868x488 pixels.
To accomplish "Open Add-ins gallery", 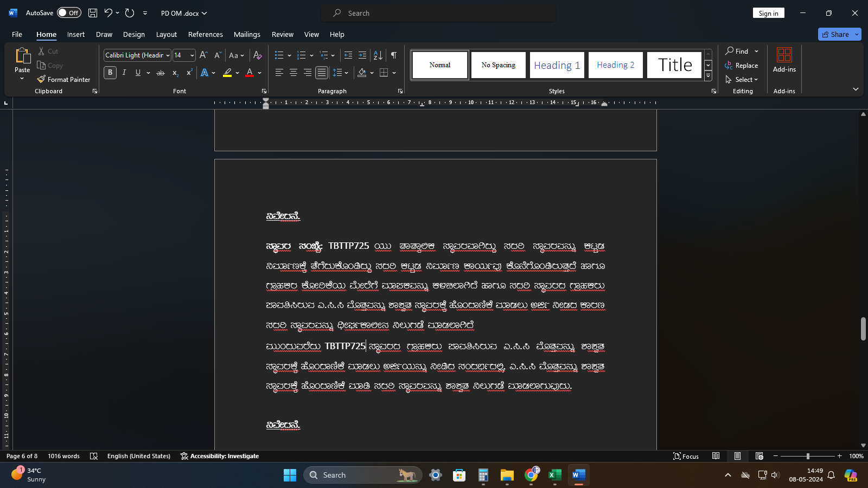I will point(784,60).
